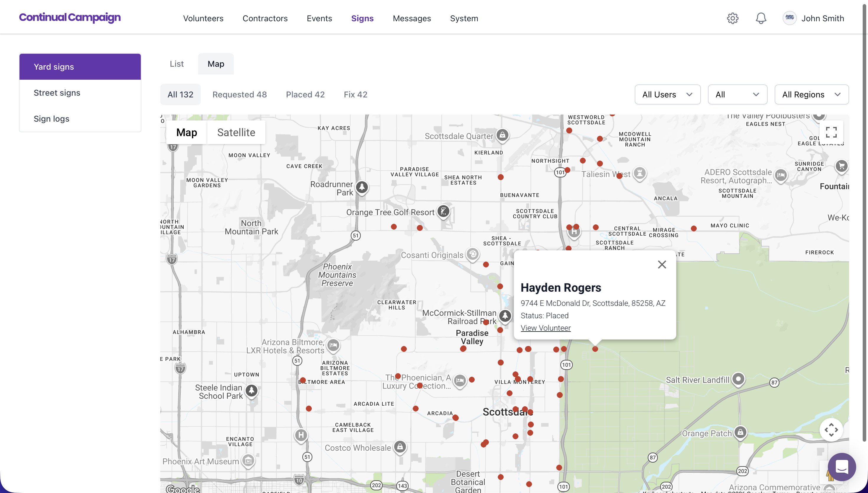The width and height of the screenshot is (868, 493).
Task: Close the Hayden Rogers popup
Action: [x=662, y=265]
